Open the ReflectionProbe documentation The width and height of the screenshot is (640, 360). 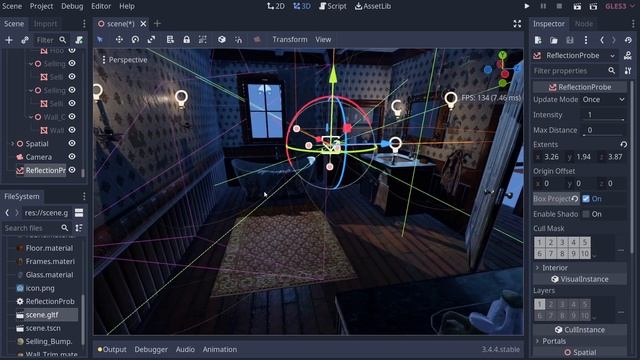coord(628,56)
